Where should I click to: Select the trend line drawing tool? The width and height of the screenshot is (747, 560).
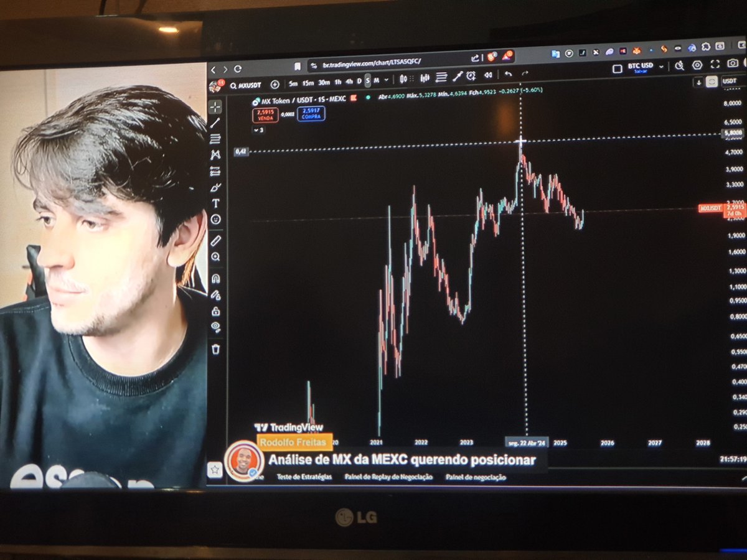pyautogui.click(x=215, y=123)
